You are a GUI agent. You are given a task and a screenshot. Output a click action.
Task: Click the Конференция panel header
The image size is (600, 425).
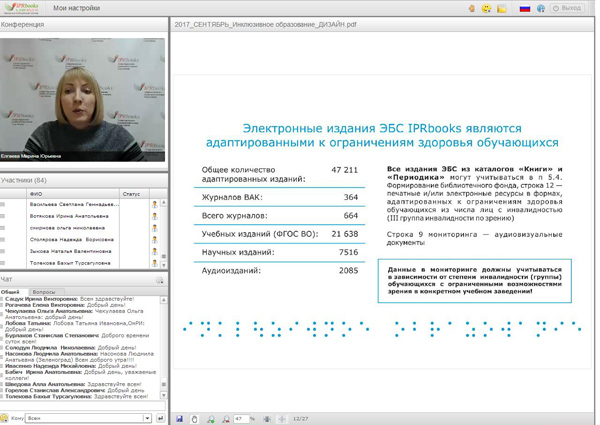pos(83,24)
